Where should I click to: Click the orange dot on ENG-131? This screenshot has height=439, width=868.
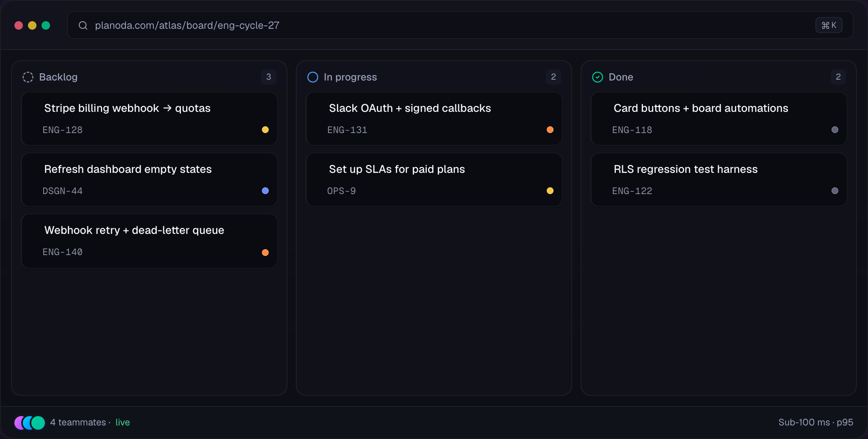(550, 130)
